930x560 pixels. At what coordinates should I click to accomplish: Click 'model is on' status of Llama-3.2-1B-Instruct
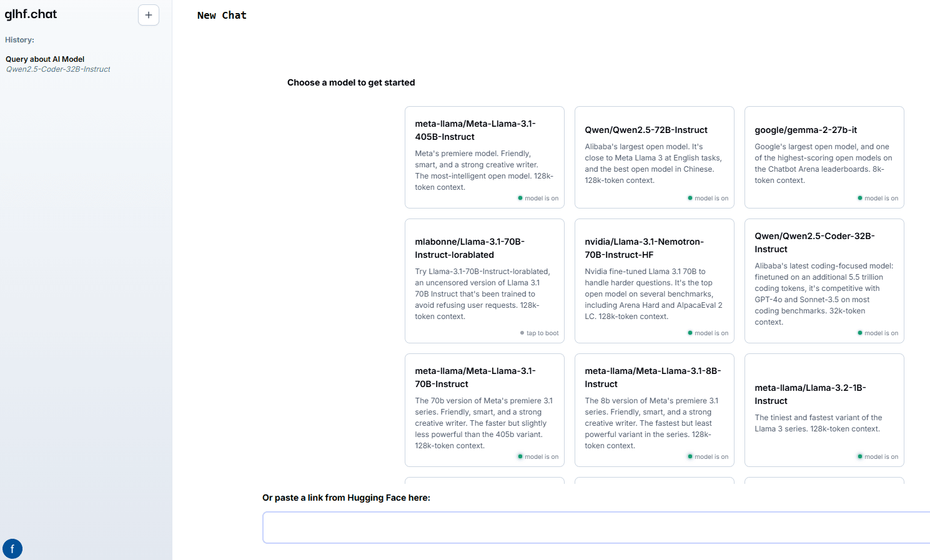878,457
